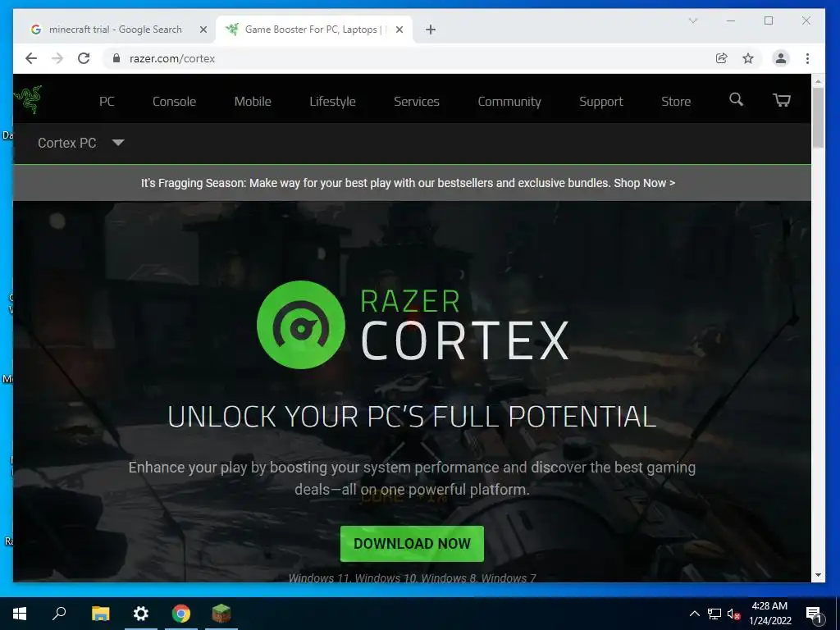
Task: Select the Game Booster For PC tab
Action: (314, 30)
